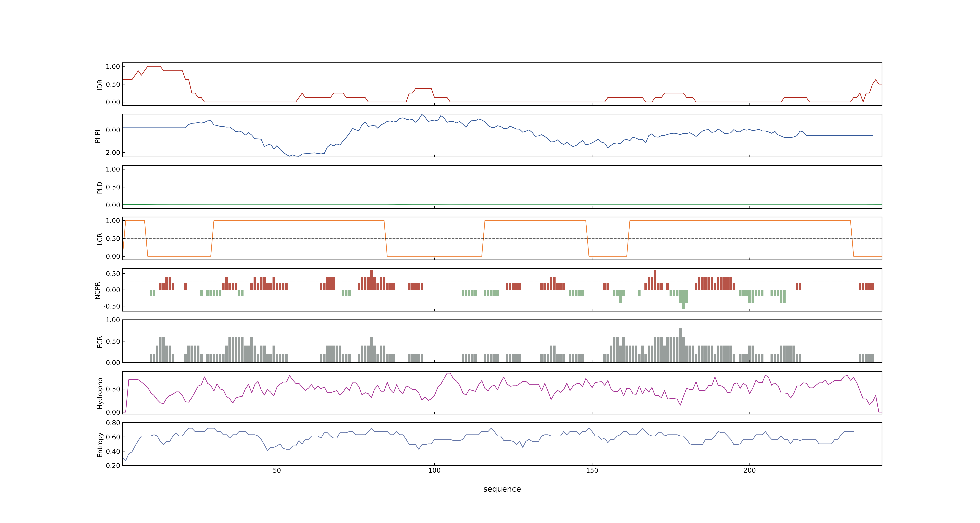Select the x-axis tick label 200

point(750,470)
